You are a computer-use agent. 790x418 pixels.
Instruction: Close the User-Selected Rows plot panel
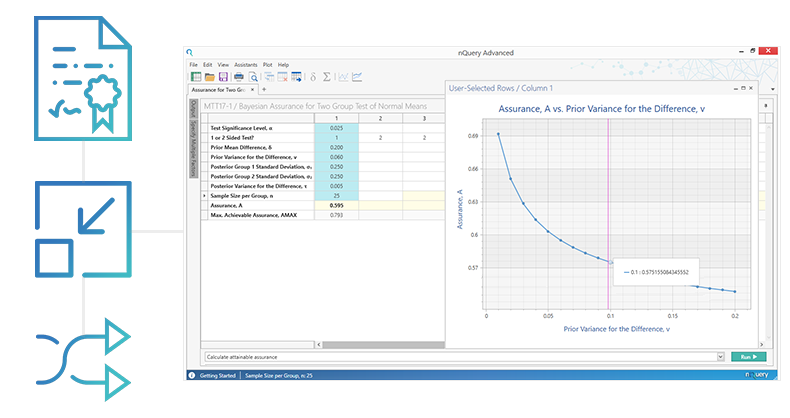(x=751, y=88)
